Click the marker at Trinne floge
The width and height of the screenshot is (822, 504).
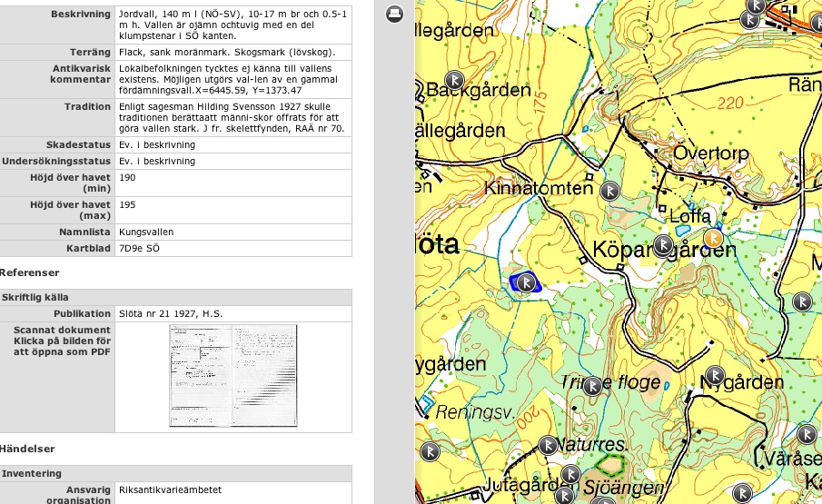592,385
